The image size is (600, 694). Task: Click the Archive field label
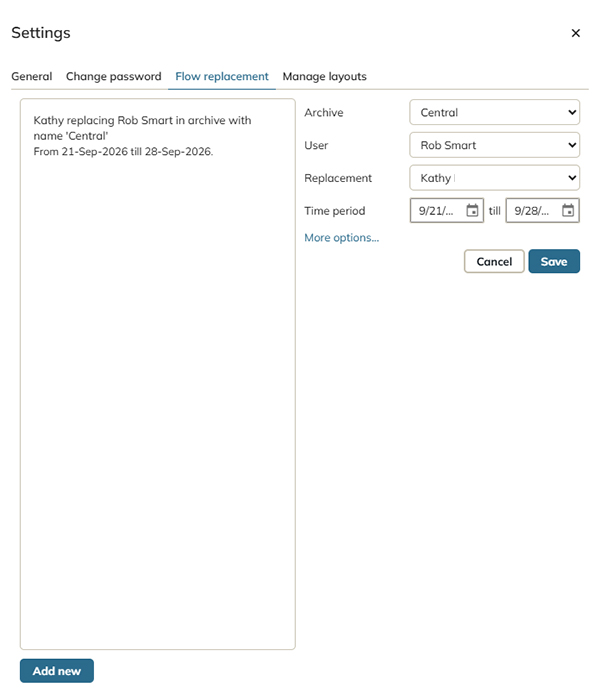pos(323,112)
